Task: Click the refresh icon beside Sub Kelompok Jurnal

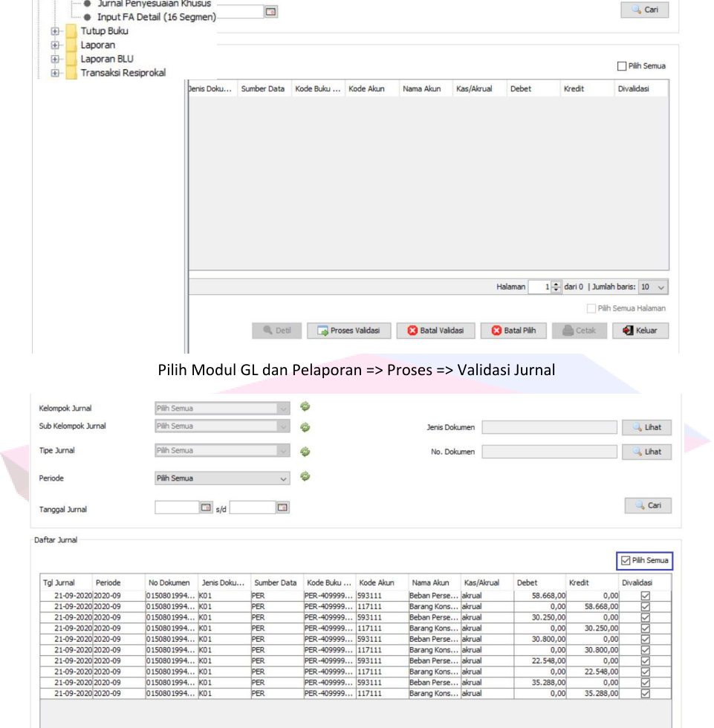Action: [305, 427]
